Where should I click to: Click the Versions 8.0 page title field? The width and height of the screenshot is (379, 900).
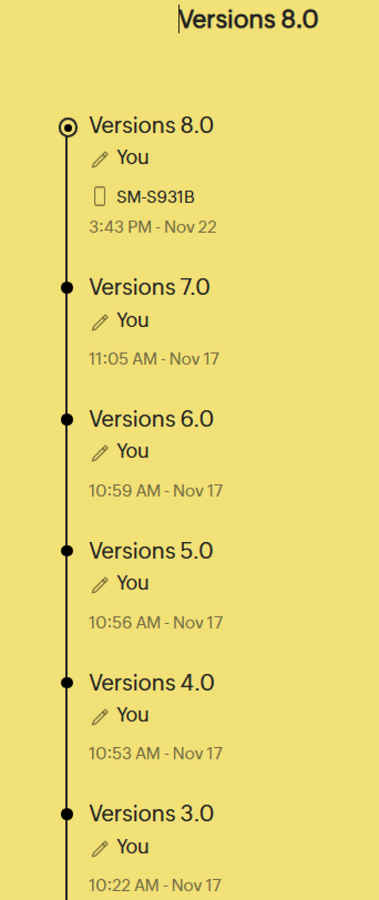[x=248, y=20]
